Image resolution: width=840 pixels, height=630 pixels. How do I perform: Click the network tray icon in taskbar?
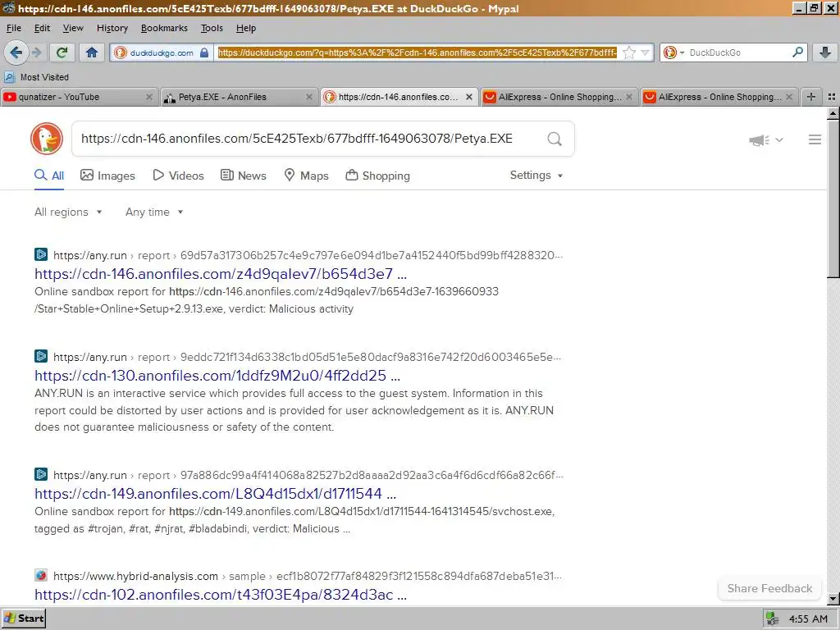773,619
